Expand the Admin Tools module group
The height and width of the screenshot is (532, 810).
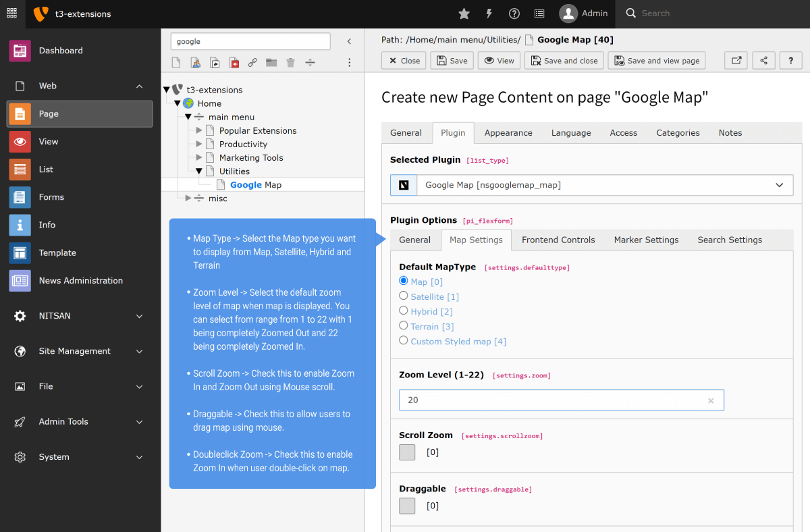(140, 422)
